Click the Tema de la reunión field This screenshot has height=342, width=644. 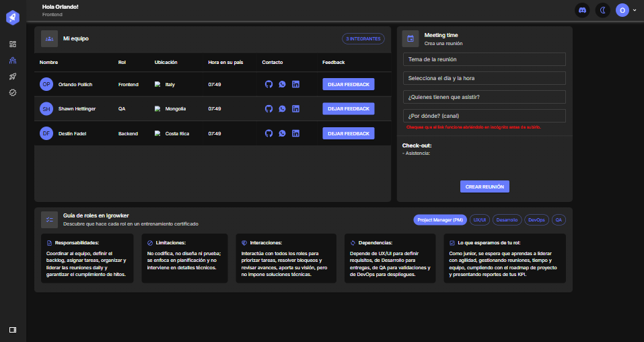[484, 59]
